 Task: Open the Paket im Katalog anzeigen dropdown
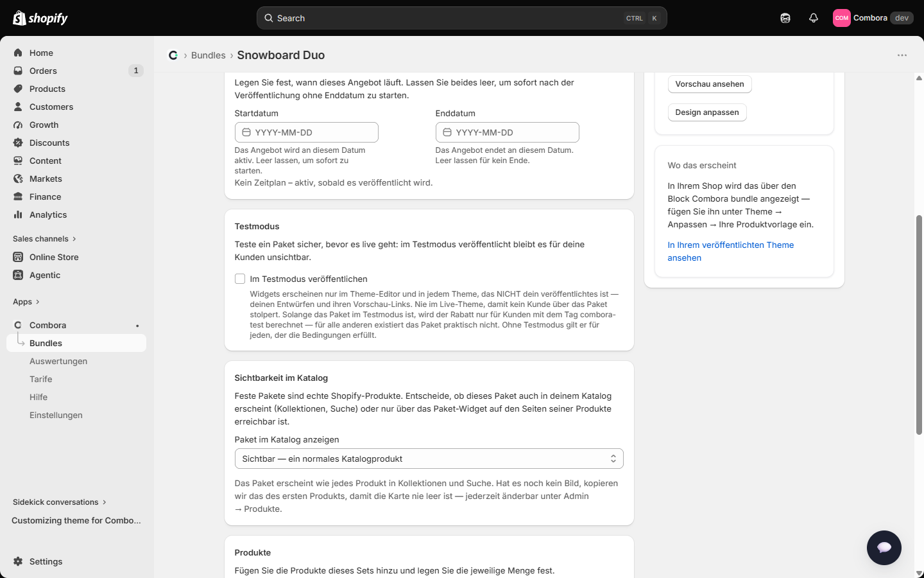click(x=429, y=459)
